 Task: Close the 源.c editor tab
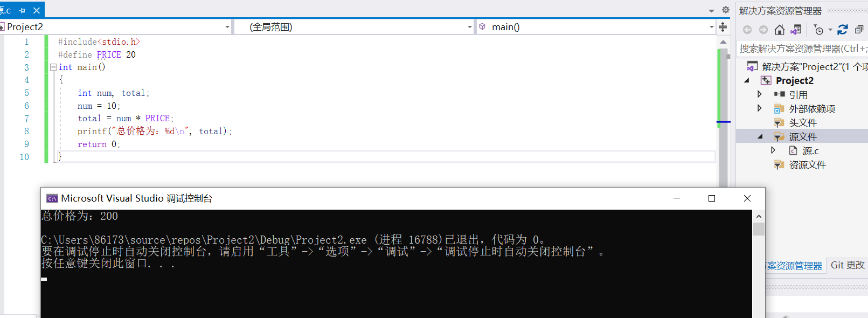[x=36, y=10]
